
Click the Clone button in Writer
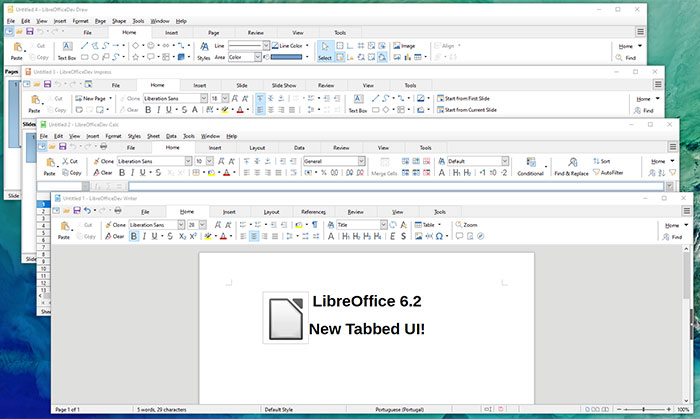pyautogui.click(x=115, y=225)
